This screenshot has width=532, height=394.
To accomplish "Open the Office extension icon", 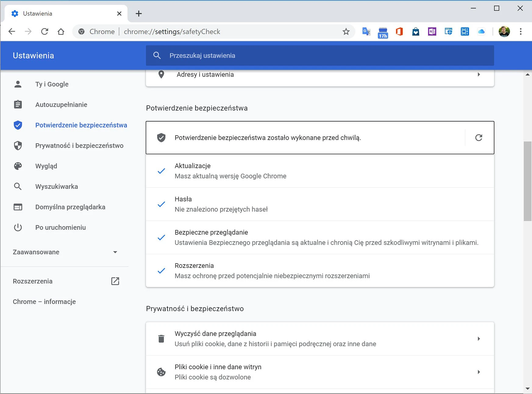I will click(399, 31).
